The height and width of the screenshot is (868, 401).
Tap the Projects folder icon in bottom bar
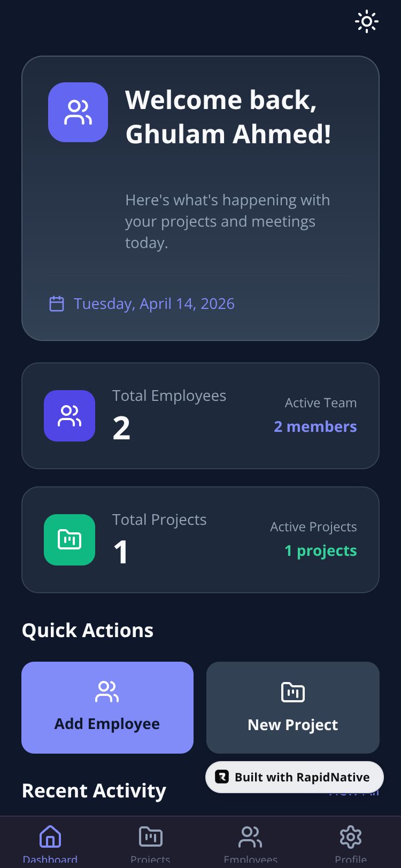coord(150,836)
